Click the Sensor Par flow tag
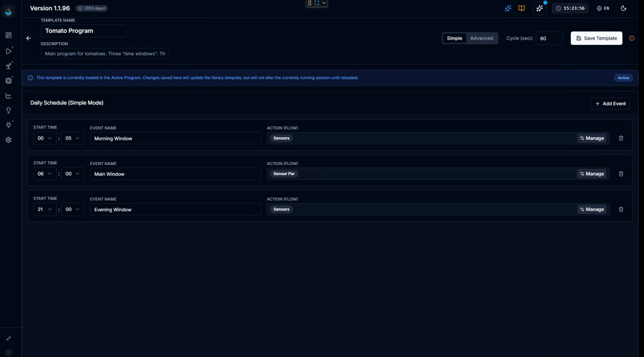This screenshot has height=357, width=644. pos(284,174)
